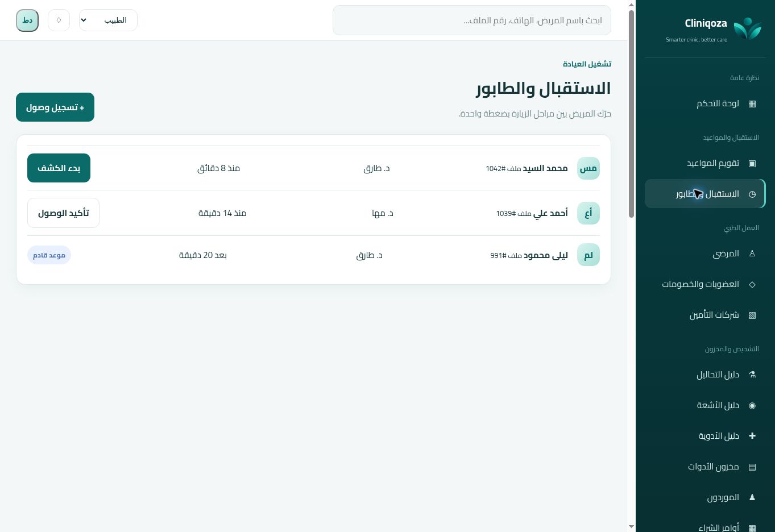
Task: Click the page vertical scrollbar thumb
Action: pyautogui.click(x=631, y=114)
